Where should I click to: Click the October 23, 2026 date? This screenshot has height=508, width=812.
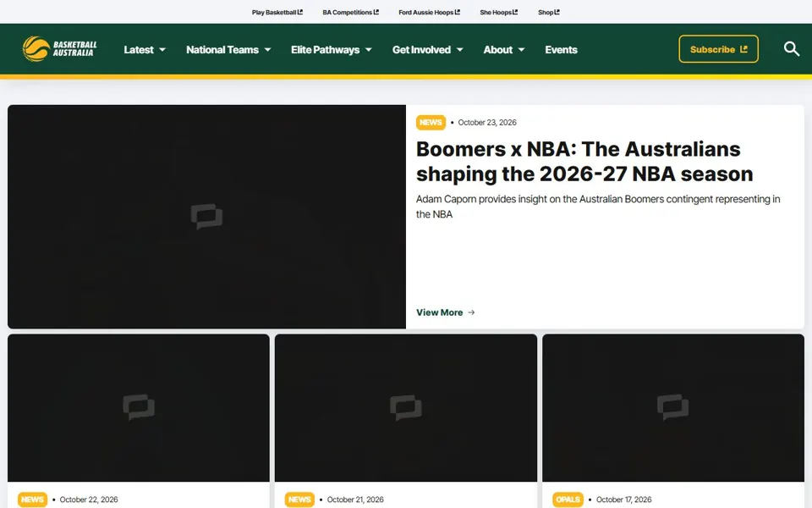pyautogui.click(x=487, y=122)
